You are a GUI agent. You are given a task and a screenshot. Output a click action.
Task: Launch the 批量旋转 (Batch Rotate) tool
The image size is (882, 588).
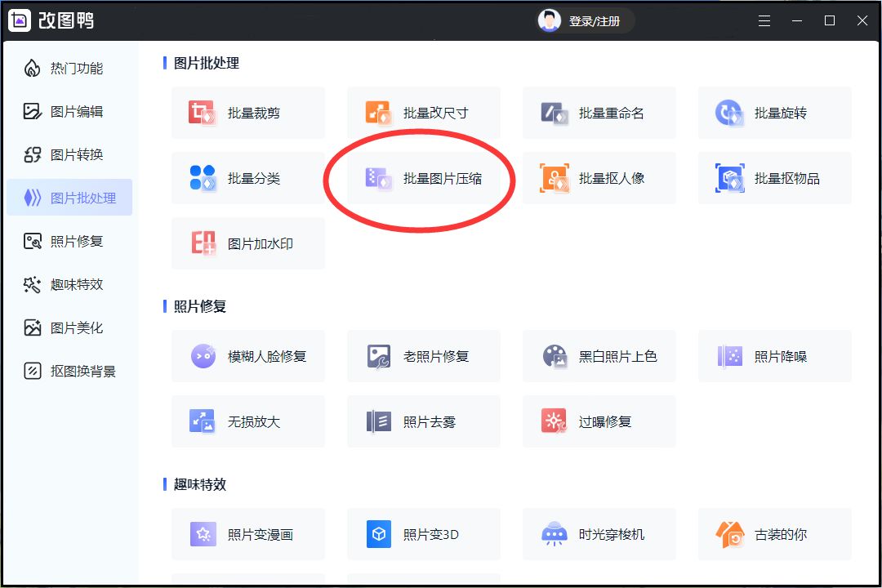[x=774, y=113]
